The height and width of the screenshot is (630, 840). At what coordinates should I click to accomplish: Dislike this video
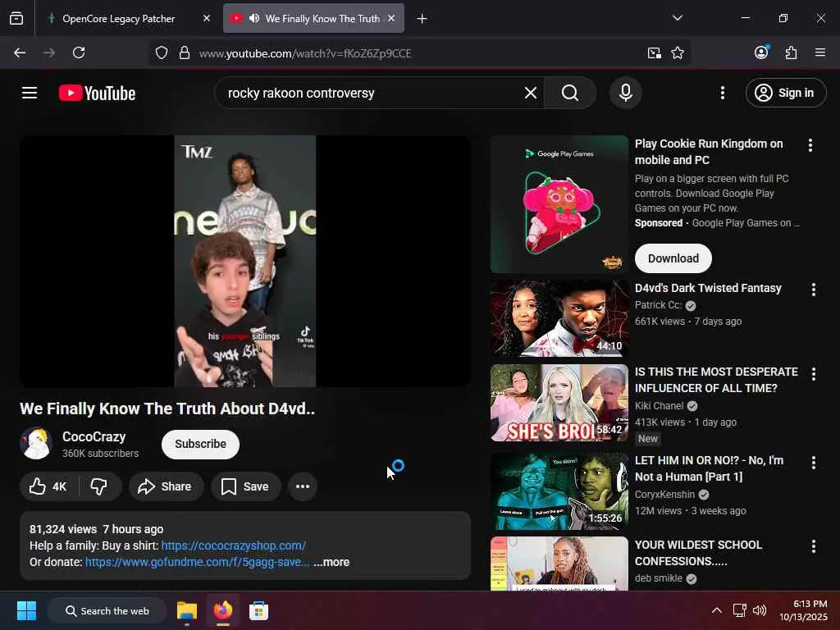click(99, 486)
